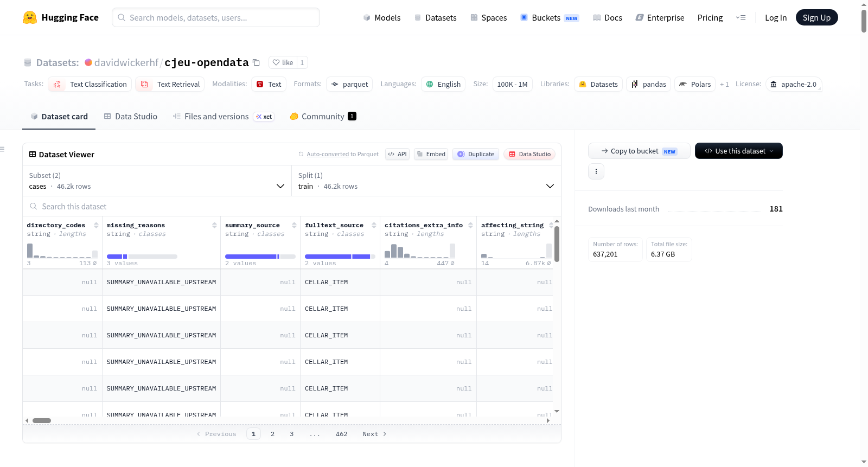
Task: Select the pandas library tag
Action: (648, 84)
